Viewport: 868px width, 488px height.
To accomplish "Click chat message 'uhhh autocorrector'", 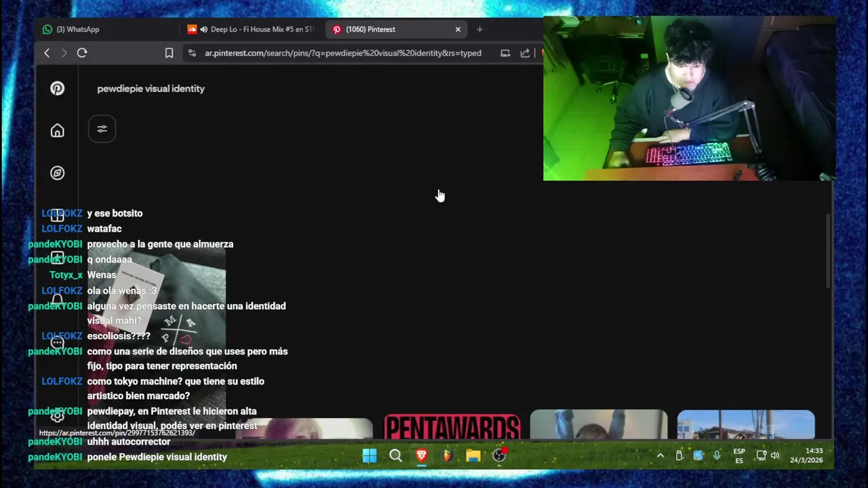I will point(129,441).
